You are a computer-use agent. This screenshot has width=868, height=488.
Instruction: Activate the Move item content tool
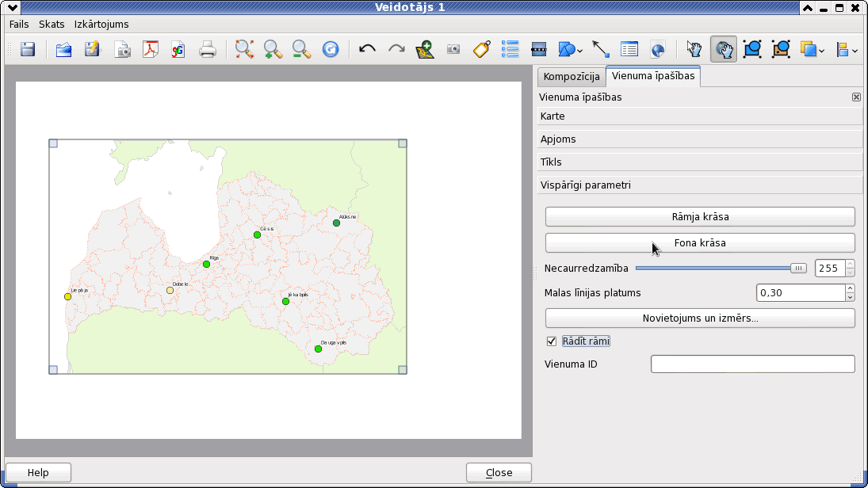pyautogui.click(x=724, y=50)
